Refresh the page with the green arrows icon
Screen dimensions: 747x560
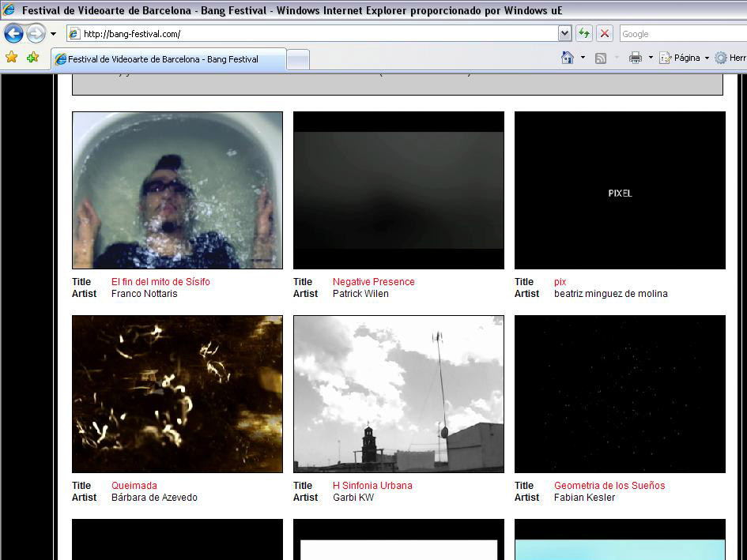tap(583, 34)
